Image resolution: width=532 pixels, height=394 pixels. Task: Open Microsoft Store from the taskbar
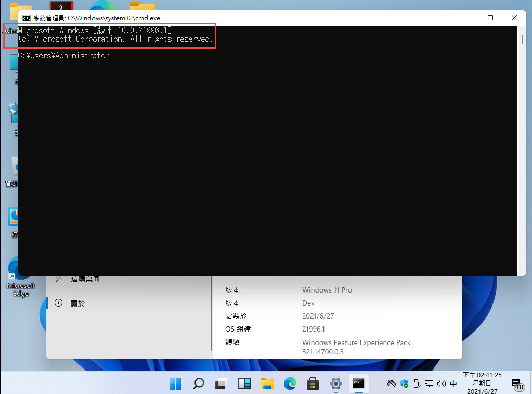click(x=313, y=384)
